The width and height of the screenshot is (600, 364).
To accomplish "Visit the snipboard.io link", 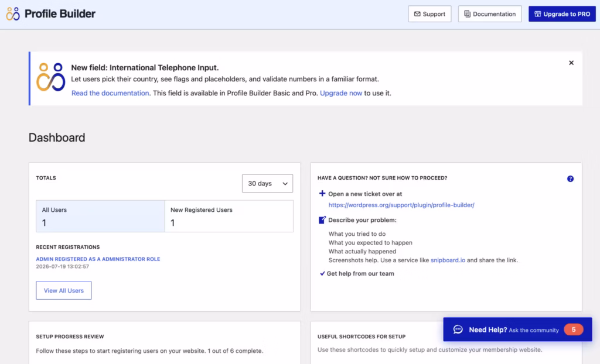I will [x=448, y=260].
